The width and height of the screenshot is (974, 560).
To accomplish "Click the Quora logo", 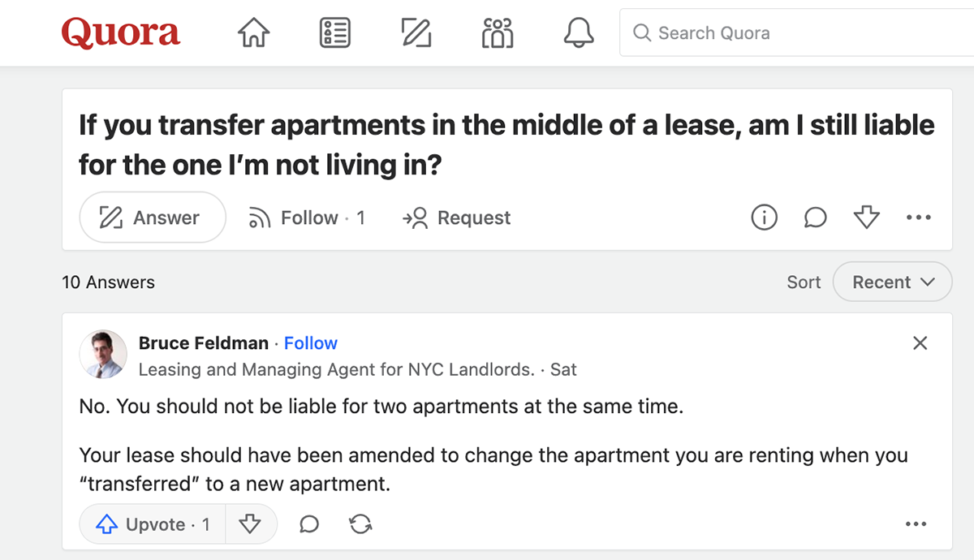I will pos(121,32).
